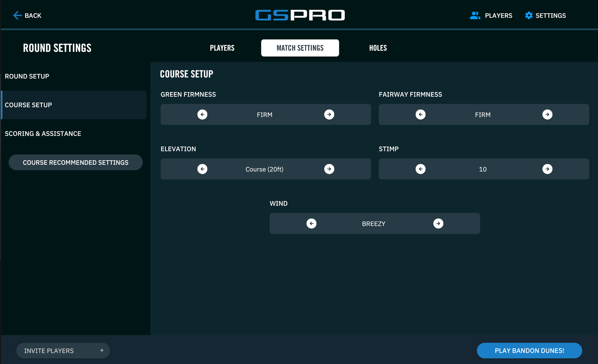Click the Green Firmness left arrow
Screen dimensions: 598x364
[x=202, y=114]
